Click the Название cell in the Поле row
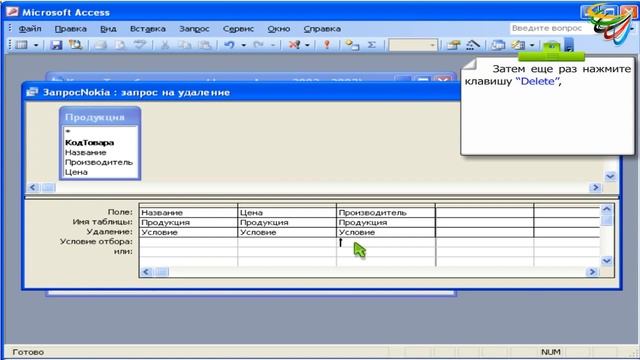This screenshot has width=640, height=360. [188, 212]
